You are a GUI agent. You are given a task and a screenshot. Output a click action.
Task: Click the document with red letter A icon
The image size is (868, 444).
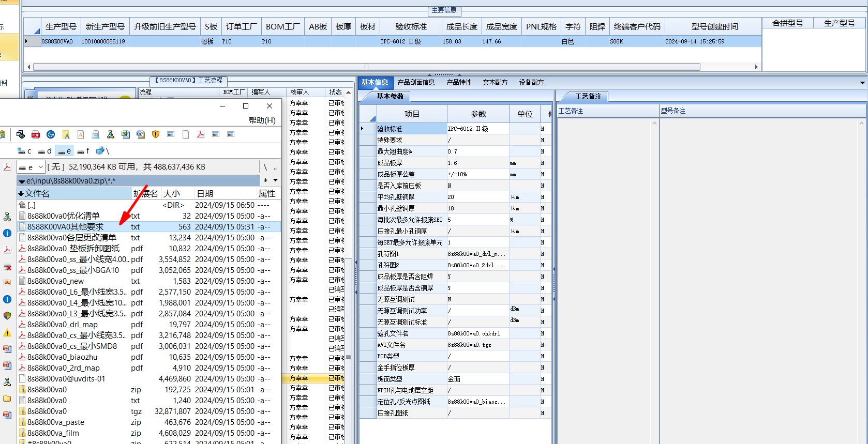81,134
